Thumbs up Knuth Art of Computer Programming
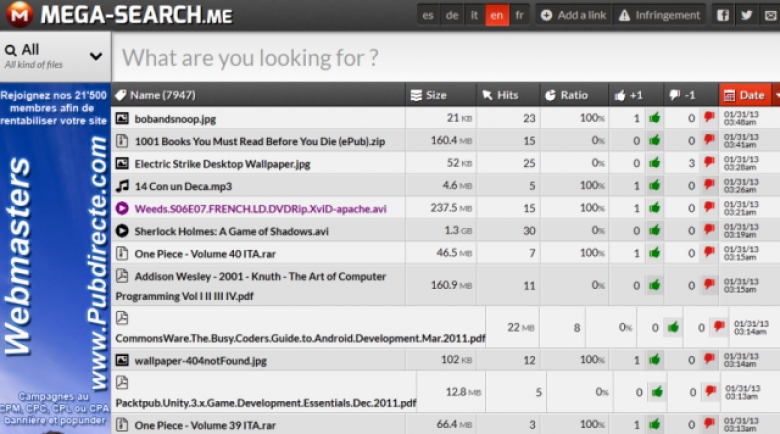 (x=654, y=285)
